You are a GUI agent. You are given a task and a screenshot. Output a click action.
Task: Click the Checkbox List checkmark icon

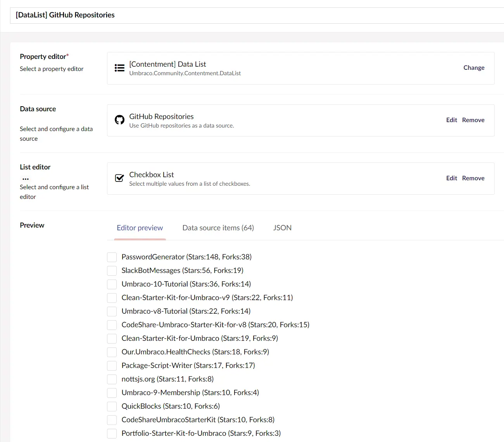119,178
